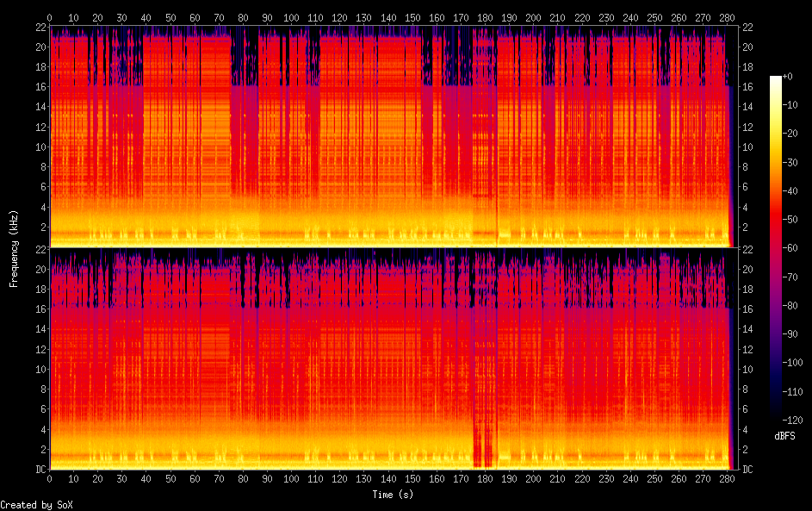Click the 'Created by SoX' text
The width and height of the screenshot is (812, 511).
tap(36, 504)
